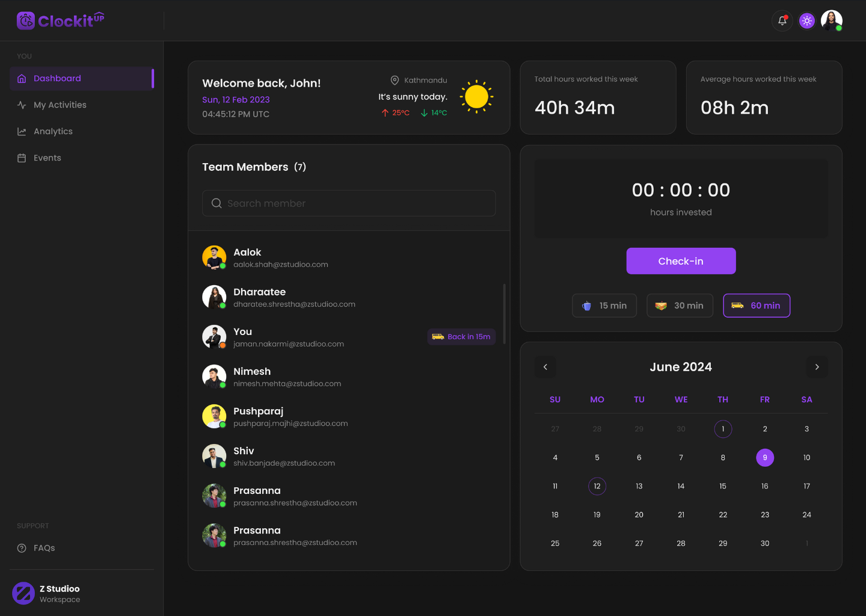
Task: Choose the 60 min break option
Action: tap(756, 306)
